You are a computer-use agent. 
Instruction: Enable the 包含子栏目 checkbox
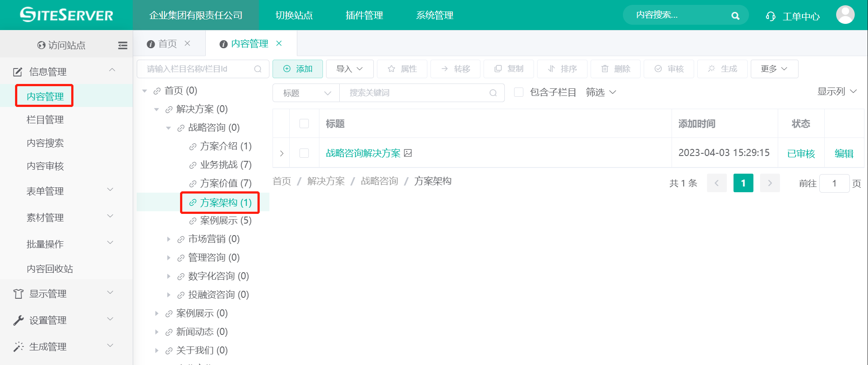pos(518,92)
